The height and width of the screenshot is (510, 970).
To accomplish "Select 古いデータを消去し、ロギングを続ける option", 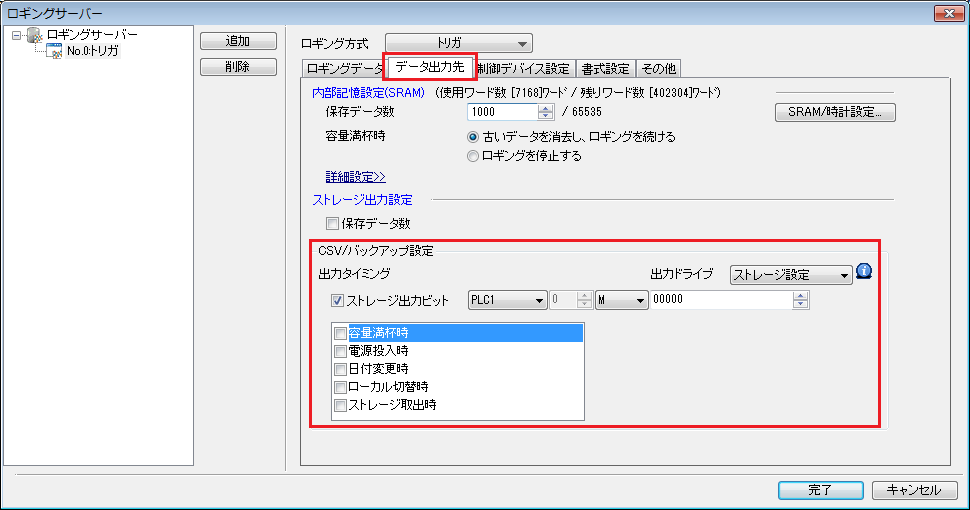I will click(473, 137).
